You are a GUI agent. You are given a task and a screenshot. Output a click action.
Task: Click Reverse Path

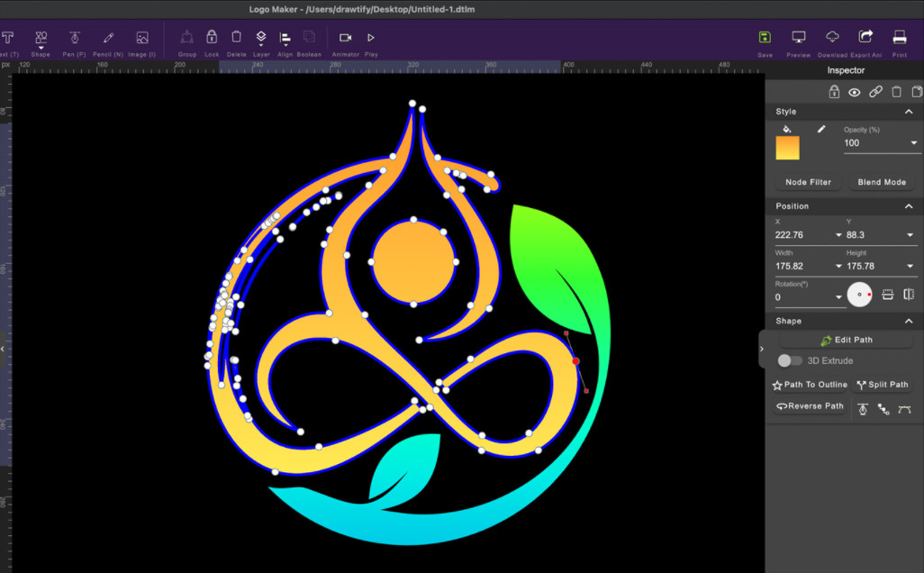click(x=810, y=406)
